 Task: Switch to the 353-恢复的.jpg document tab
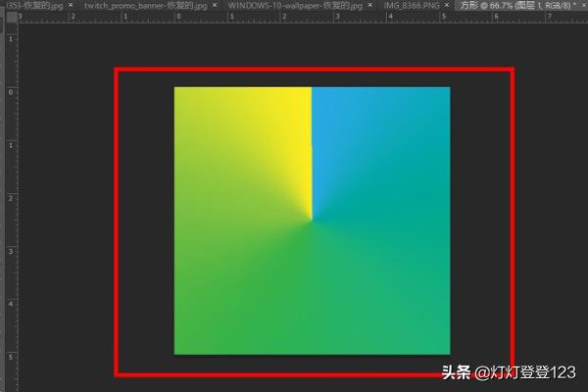coord(31,6)
